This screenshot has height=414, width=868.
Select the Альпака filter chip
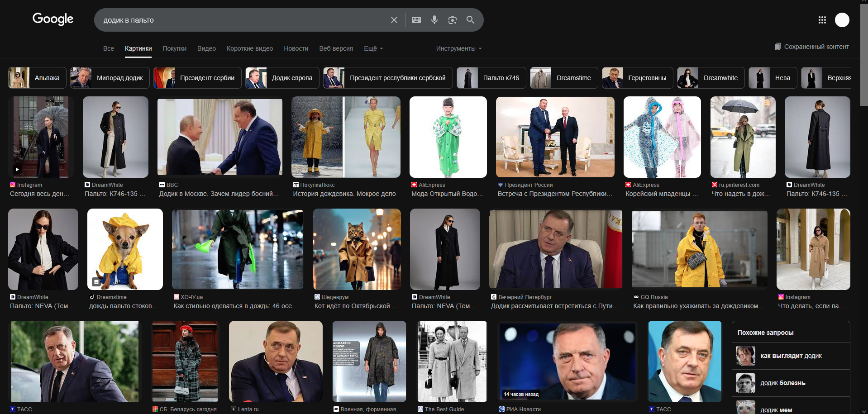[x=38, y=78]
